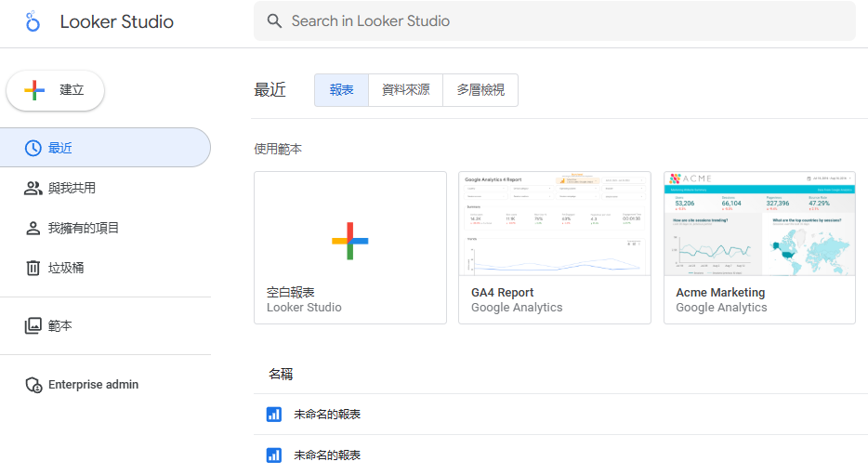The width and height of the screenshot is (868, 475).
Task: Click the 名稱 column header
Action: tap(281, 375)
